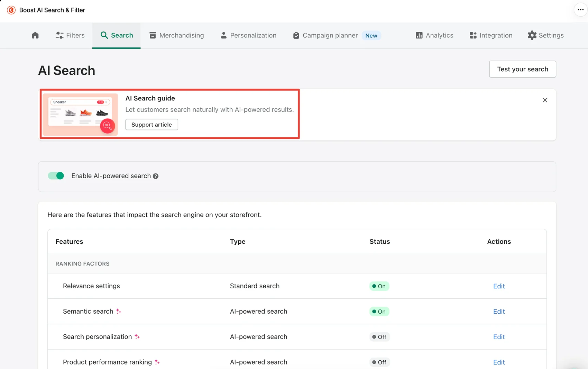588x369 pixels.
Task: Open the Home tab icon
Action: tap(35, 35)
